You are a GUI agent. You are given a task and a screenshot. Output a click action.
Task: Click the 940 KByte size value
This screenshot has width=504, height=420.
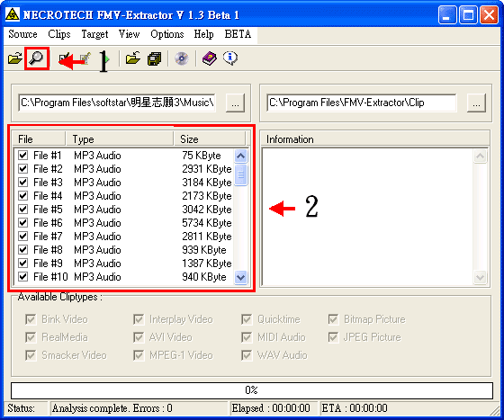click(x=204, y=277)
